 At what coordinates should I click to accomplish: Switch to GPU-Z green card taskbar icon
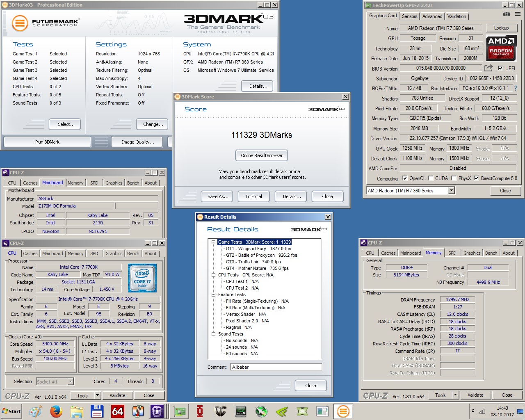pos(179,411)
